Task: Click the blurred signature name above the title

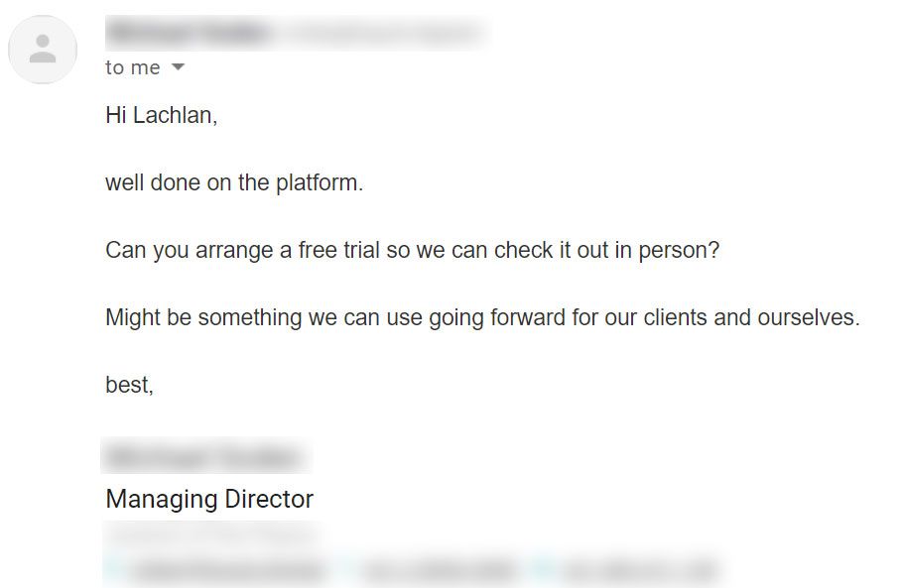Action: click(202, 458)
